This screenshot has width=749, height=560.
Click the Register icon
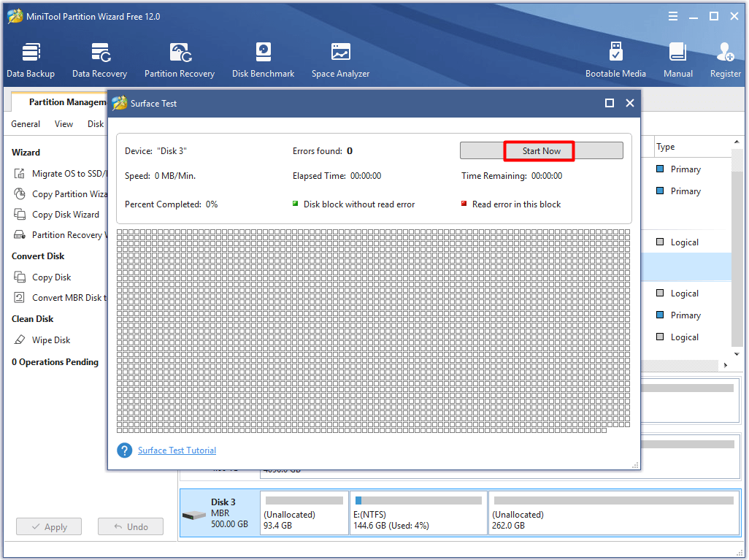coord(725,58)
